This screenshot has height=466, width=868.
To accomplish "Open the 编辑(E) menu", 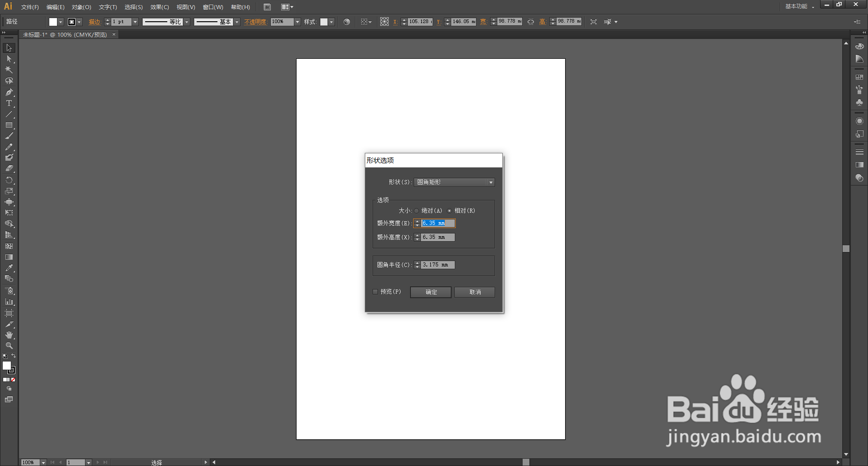I will coord(56,7).
